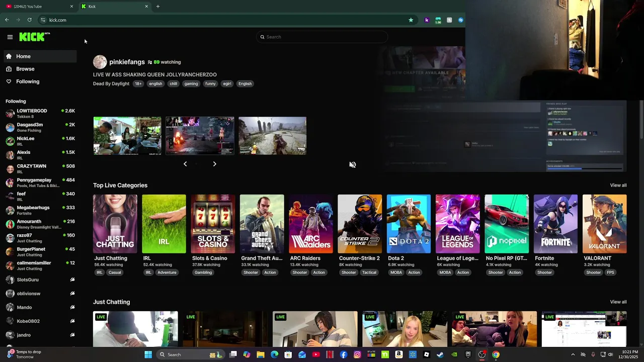Show hidden system tray icons

(573, 354)
